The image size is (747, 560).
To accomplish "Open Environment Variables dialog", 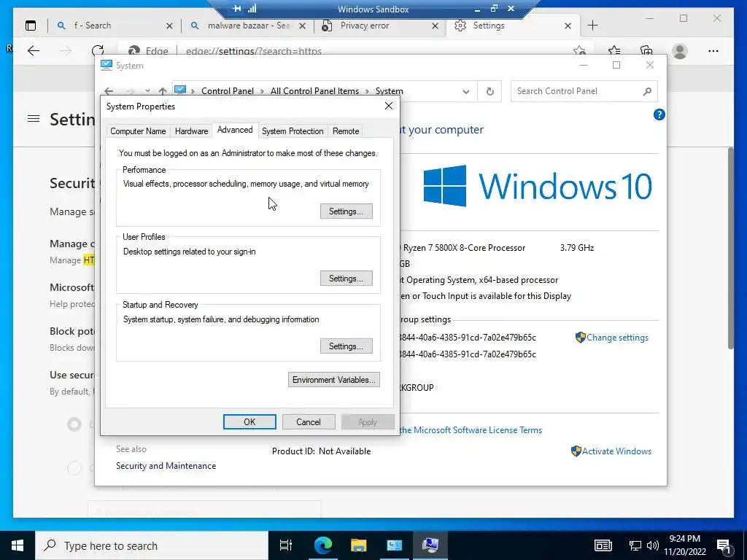I will tap(333, 379).
